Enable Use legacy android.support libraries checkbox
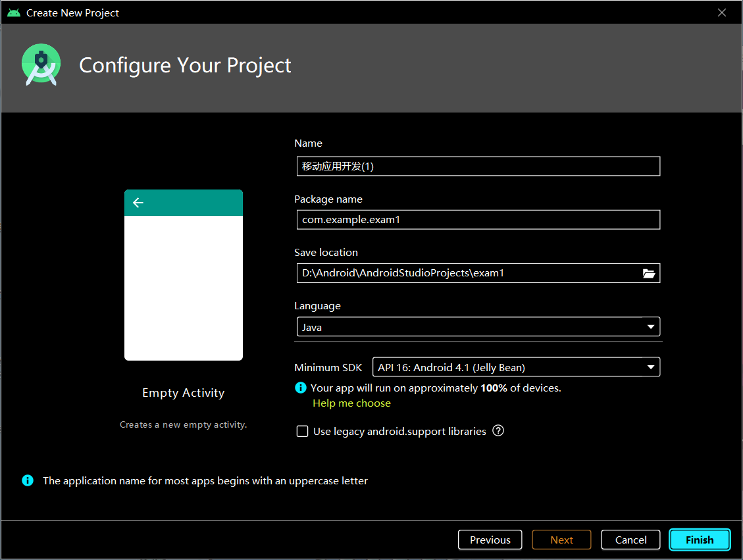 (x=302, y=431)
